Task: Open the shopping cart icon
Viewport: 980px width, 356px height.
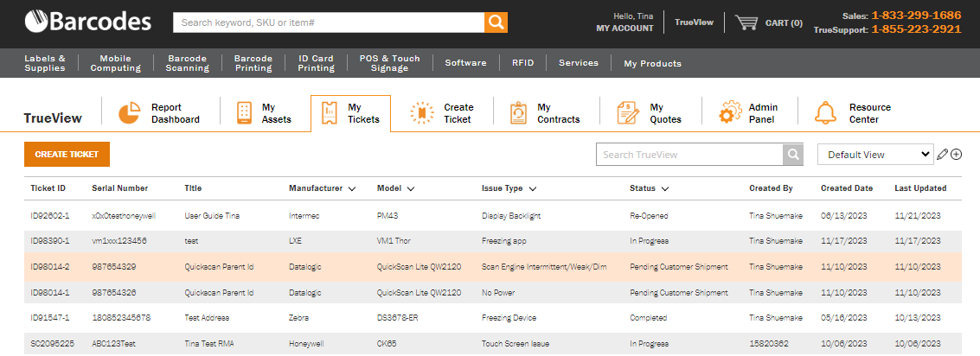Action: click(x=746, y=22)
